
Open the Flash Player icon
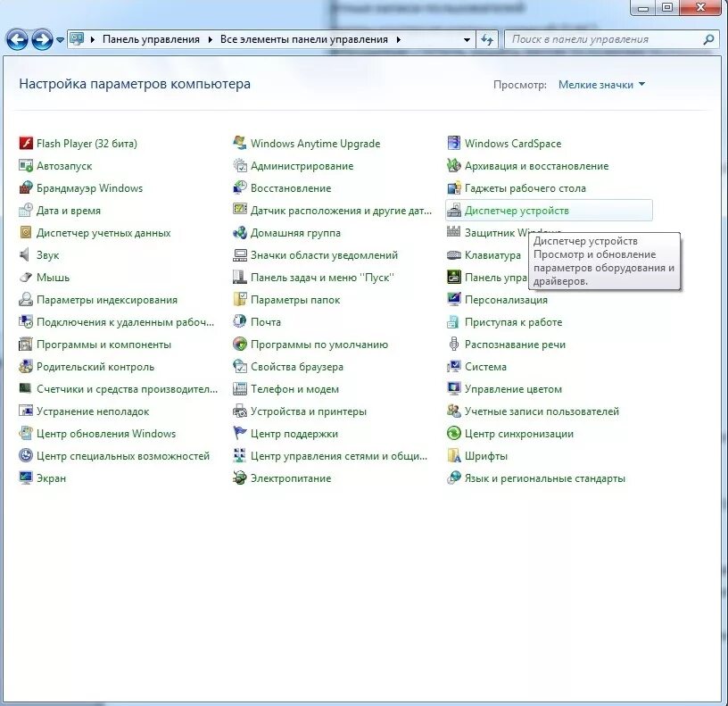click(26, 143)
